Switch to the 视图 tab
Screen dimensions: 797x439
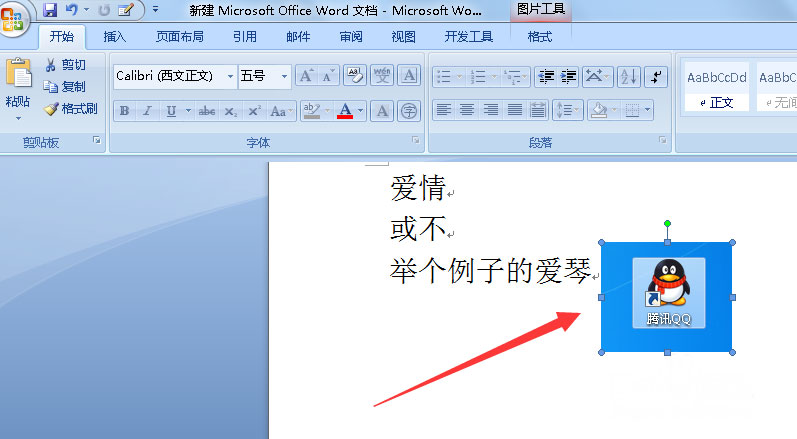(404, 37)
